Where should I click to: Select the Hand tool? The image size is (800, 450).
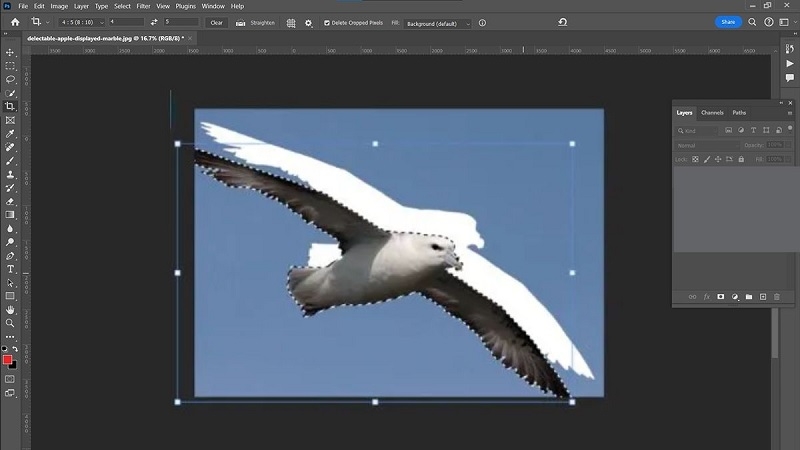[x=10, y=310]
